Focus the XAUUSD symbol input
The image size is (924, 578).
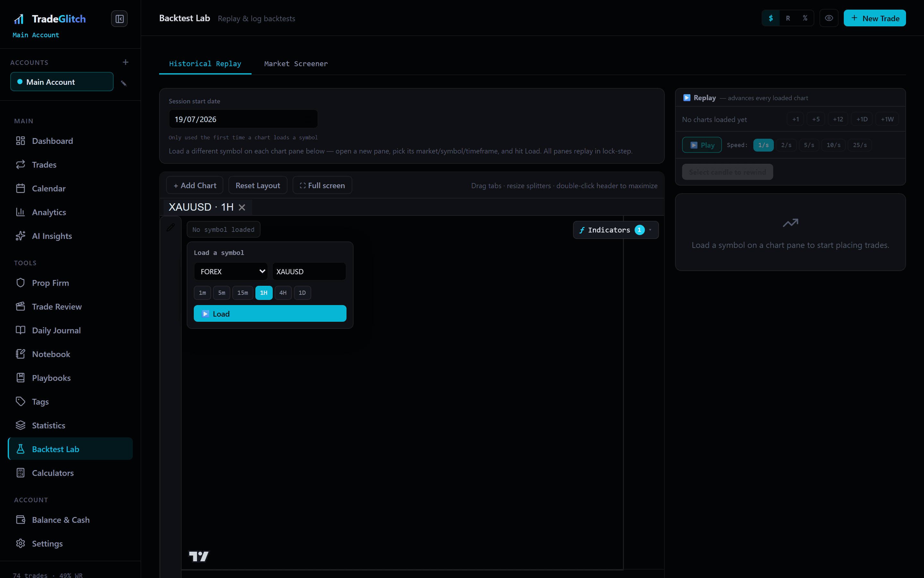coord(309,271)
